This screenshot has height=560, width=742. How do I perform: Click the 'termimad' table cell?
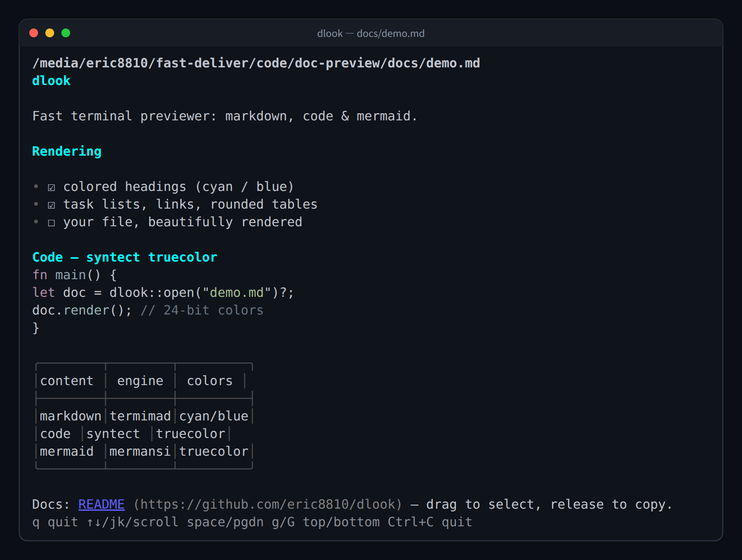tap(140, 416)
